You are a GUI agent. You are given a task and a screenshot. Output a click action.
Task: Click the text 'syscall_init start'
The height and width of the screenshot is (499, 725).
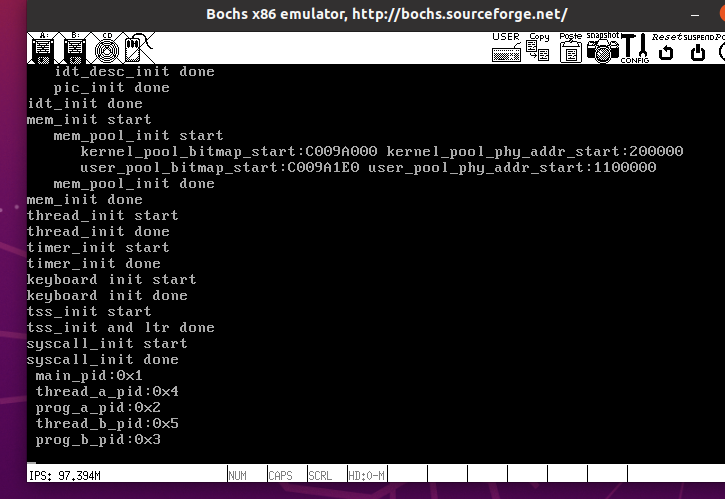pos(107,344)
